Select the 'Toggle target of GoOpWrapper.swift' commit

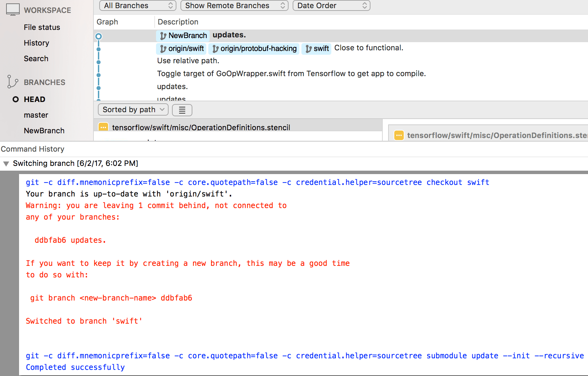[291, 74]
